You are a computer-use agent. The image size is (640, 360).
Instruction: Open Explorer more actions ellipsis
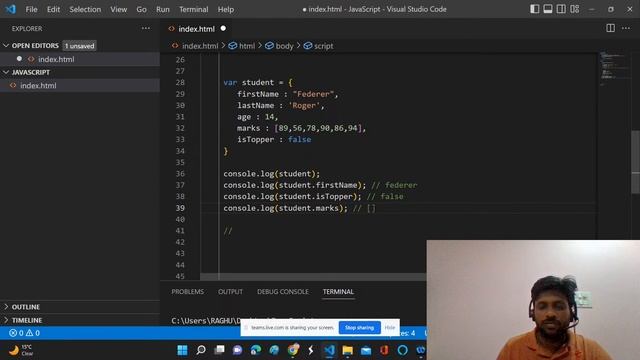click(x=146, y=28)
